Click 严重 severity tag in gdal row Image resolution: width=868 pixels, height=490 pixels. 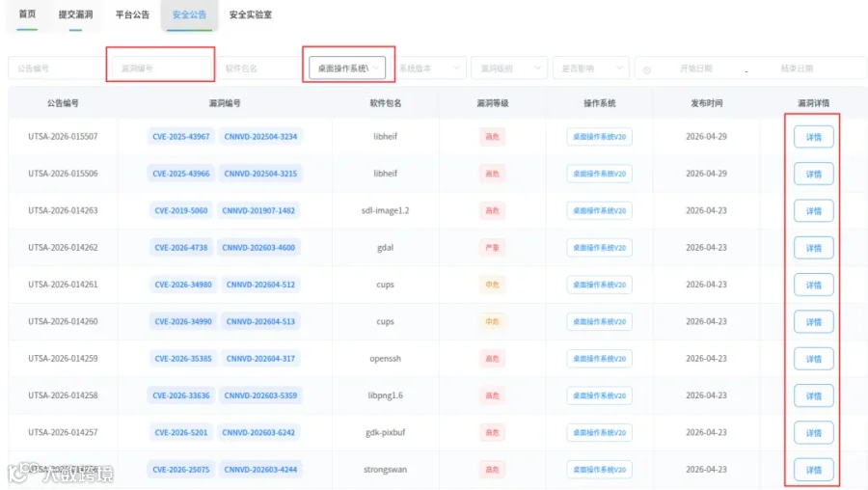[492, 248]
